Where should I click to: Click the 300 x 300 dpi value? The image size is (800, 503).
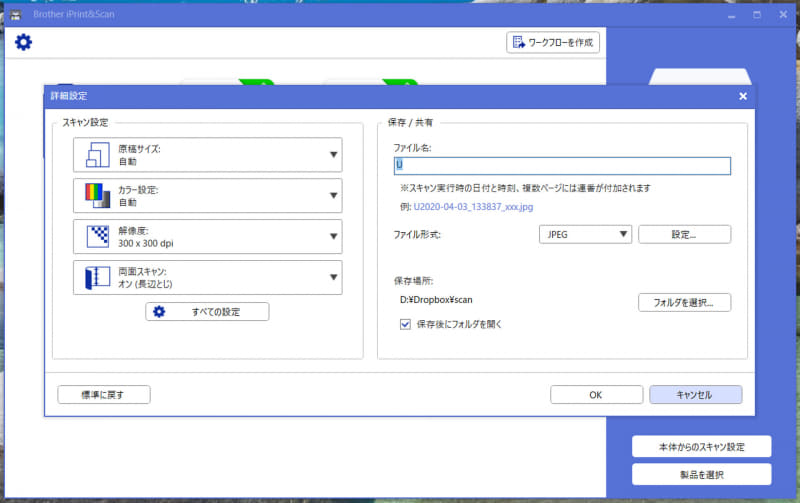pyautogui.click(x=146, y=243)
